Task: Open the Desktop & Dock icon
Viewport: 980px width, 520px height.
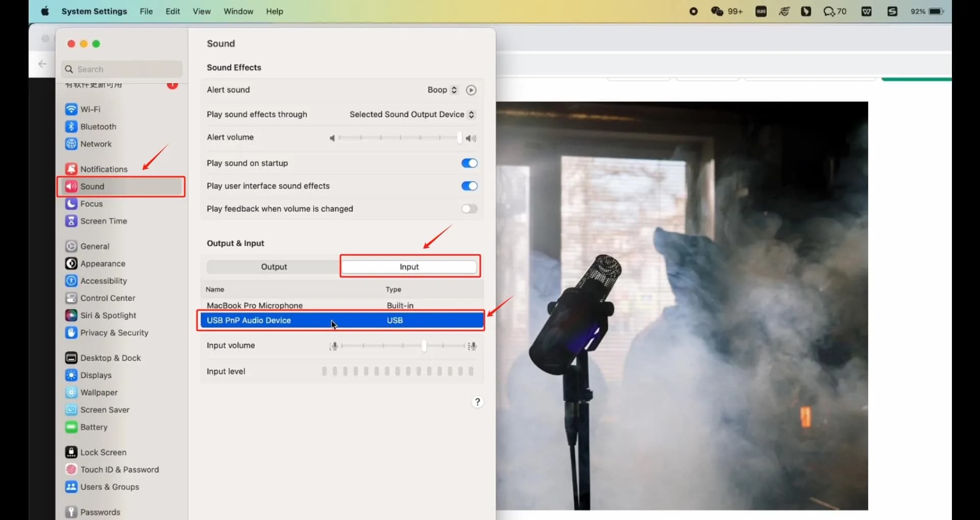Action: coord(71,358)
